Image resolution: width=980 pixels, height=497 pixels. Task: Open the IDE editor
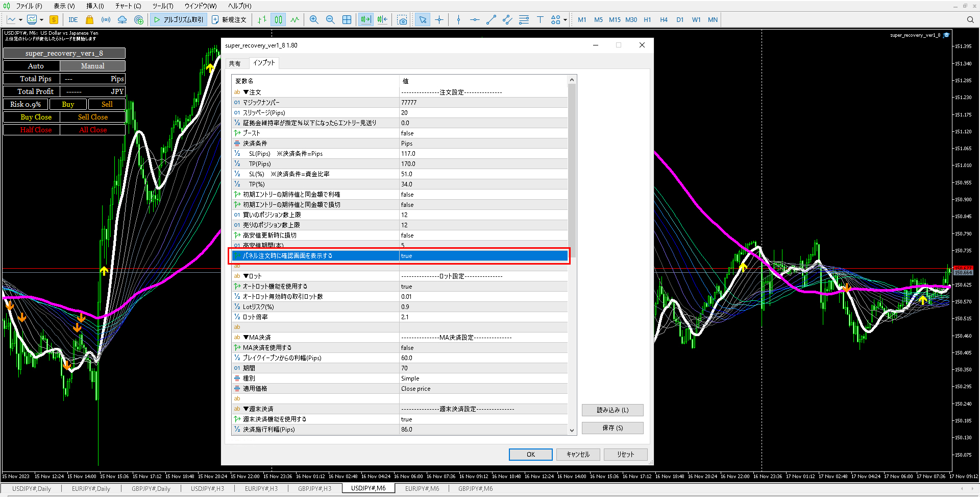coord(73,20)
